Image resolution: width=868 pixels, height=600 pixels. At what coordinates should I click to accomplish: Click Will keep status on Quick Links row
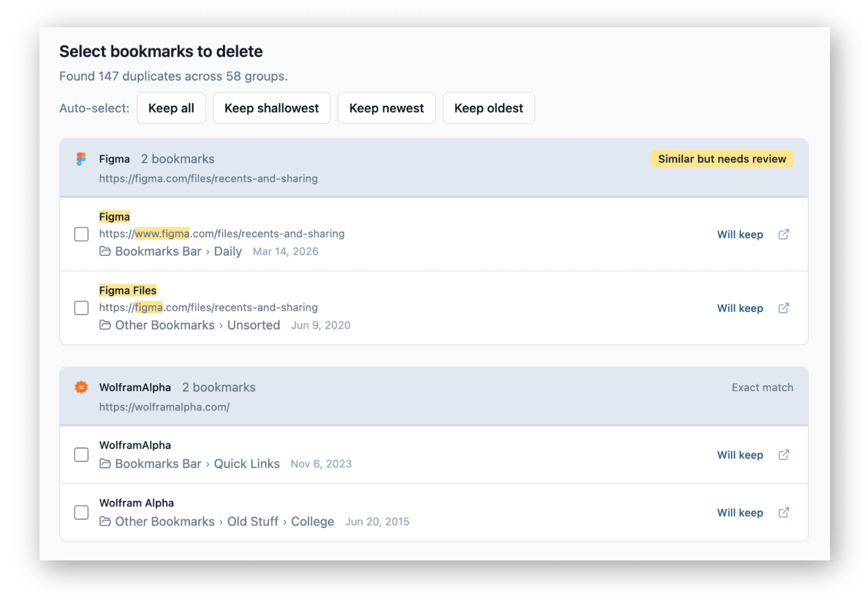point(740,454)
